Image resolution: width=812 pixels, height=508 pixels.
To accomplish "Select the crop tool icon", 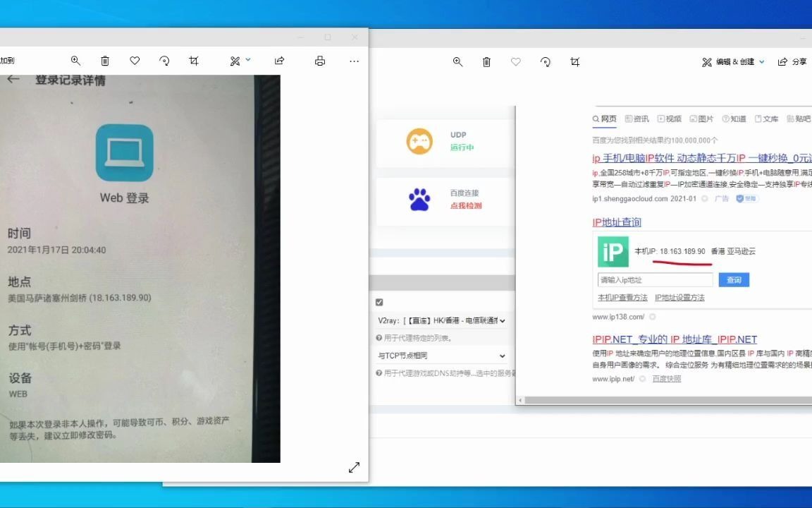I will tap(194, 61).
